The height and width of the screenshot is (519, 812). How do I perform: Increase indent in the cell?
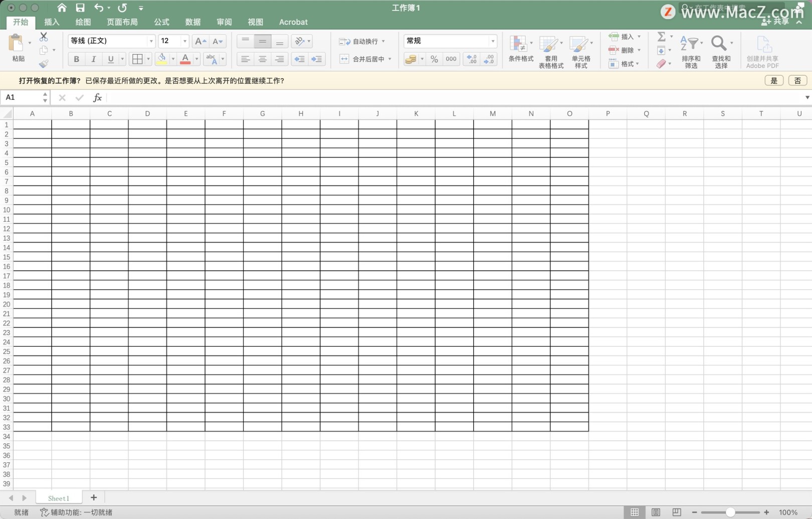(x=317, y=59)
